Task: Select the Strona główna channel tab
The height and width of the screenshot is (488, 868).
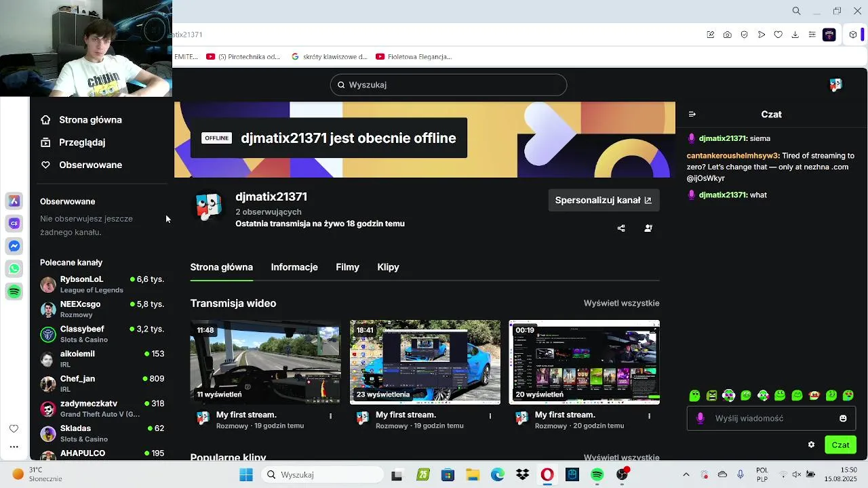Action: coord(222,267)
